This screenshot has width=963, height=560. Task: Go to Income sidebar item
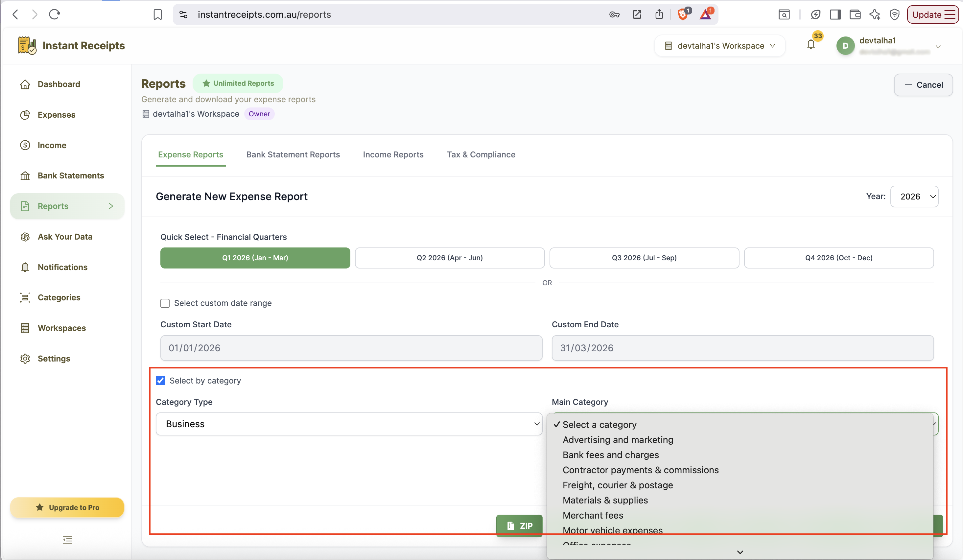click(52, 145)
